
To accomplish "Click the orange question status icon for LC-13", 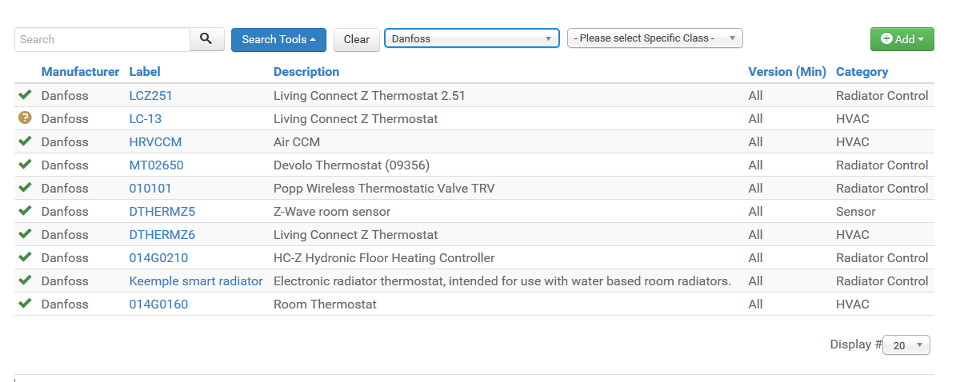I will [25, 118].
